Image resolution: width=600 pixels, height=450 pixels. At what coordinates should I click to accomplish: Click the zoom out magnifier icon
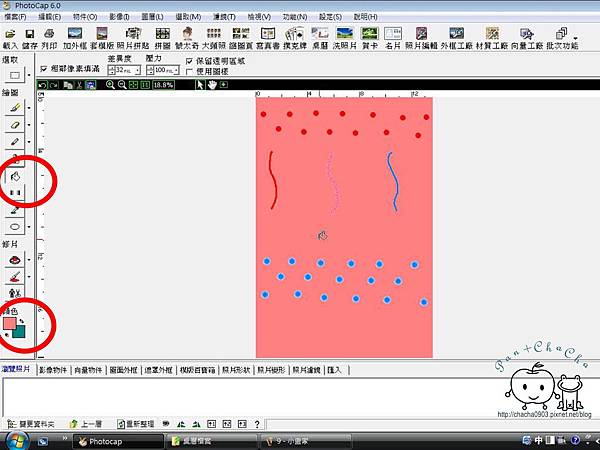[x=122, y=85]
